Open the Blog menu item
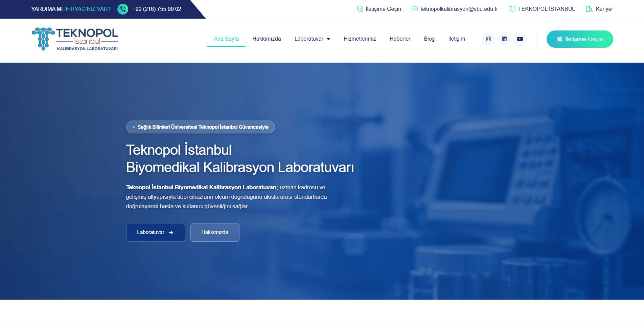Viewport: 644px width, 324px height. [x=429, y=39]
